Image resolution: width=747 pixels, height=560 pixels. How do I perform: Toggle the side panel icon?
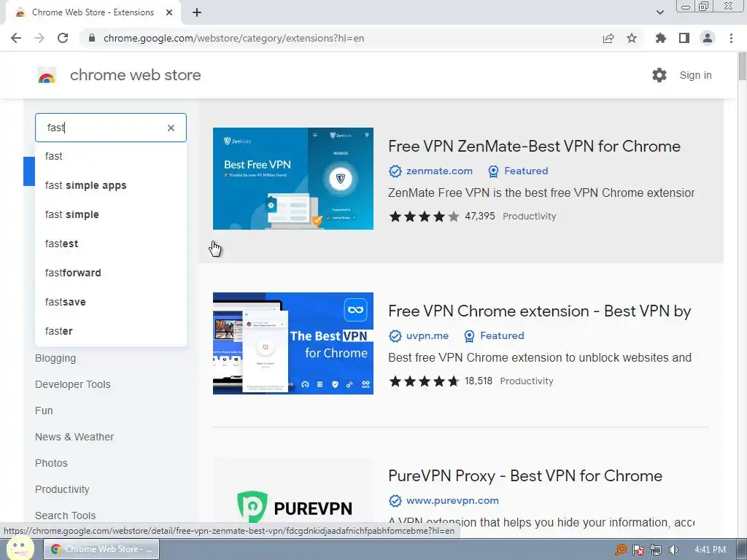click(x=684, y=38)
